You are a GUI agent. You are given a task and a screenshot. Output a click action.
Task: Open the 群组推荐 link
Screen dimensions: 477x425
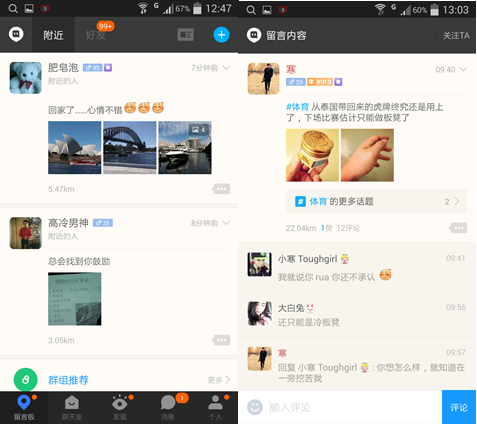click(x=68, y=380)
